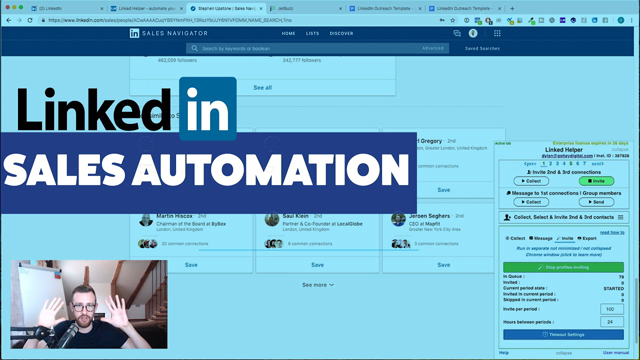Switch to the (2) LinkedIn tab
640x360 pixels.
[67, 8]
